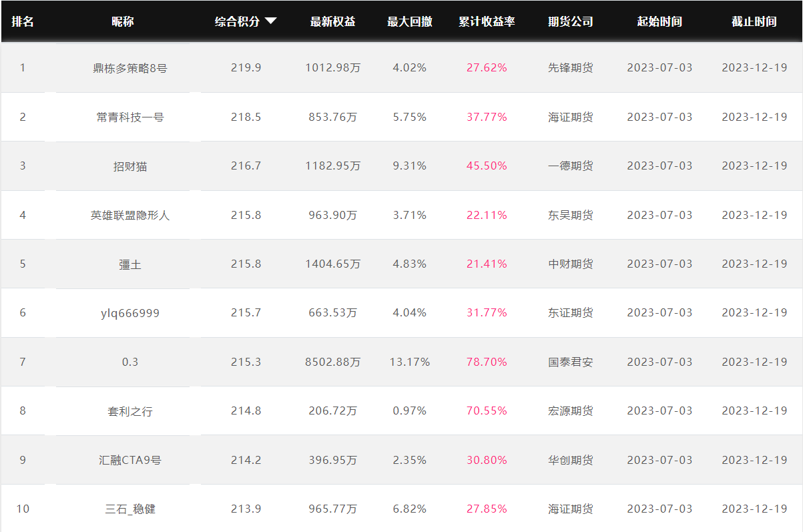Click futures company 一德期货
The height and width of the screenshot is (532, 803).
[x=571, y=166]
